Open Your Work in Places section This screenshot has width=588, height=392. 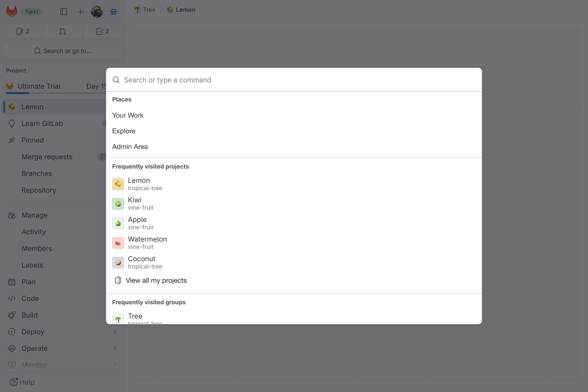coord(127,115)
